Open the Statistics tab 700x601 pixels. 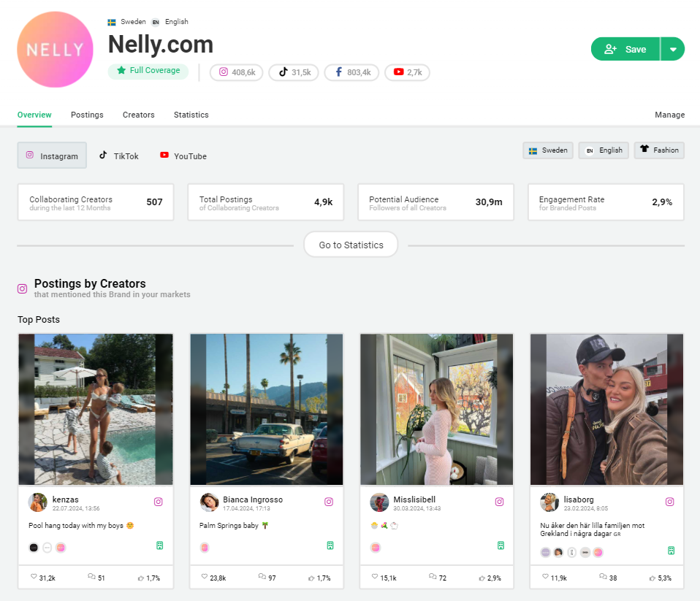pos(191,115)
